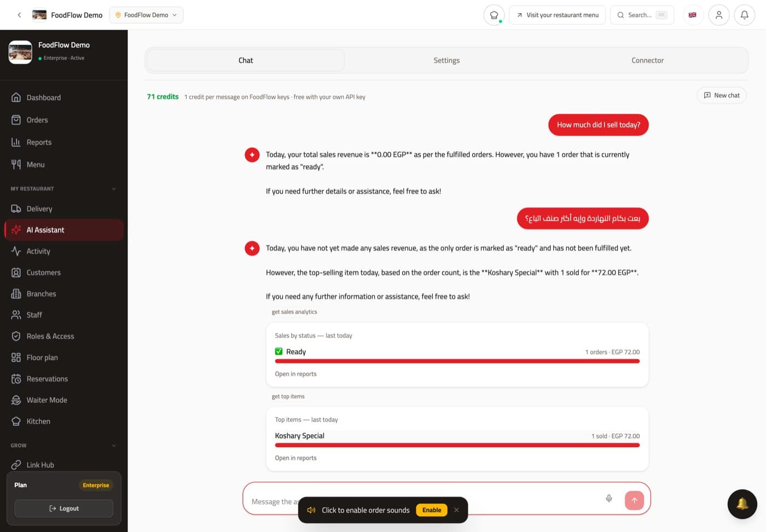
Task: Open the user profile icon
Action: 719,15
